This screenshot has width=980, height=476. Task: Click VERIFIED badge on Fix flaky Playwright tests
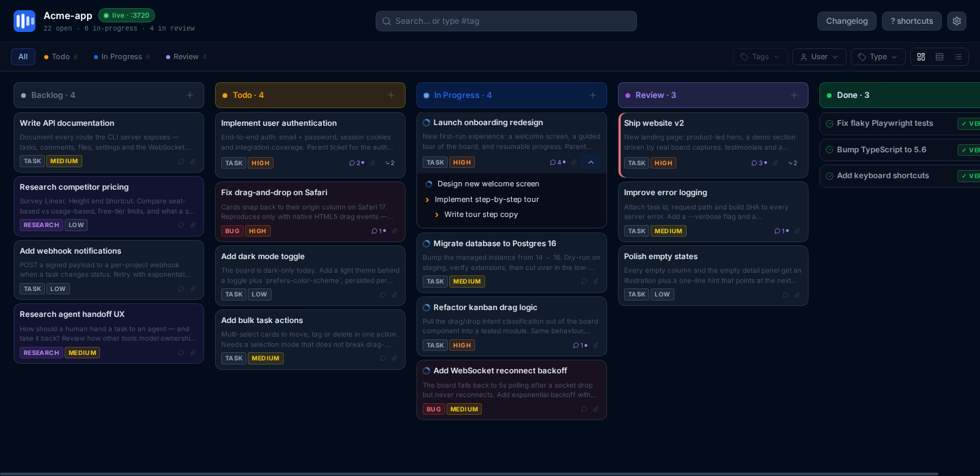pyautogui.click(x=969, y=124)
